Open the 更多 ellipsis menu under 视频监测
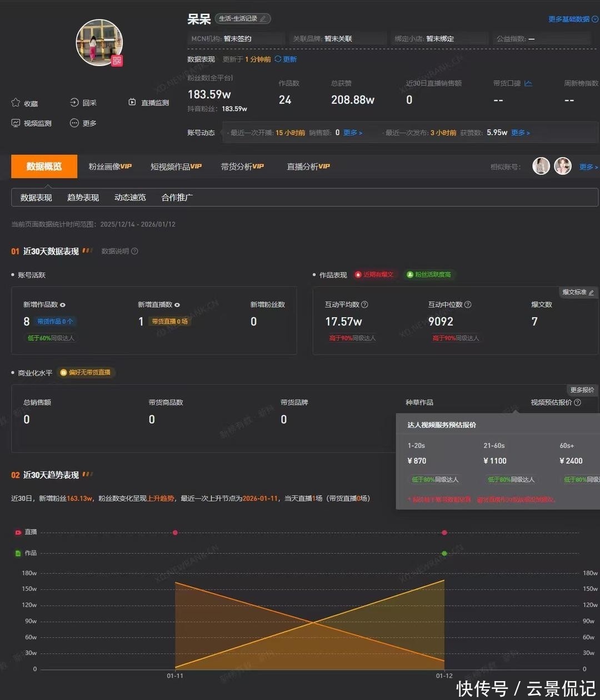 74,123
